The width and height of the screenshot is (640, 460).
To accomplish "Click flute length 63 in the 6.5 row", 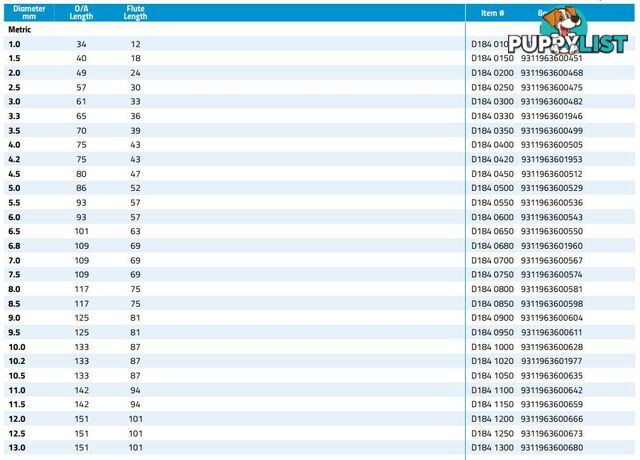I will point(136,231).
